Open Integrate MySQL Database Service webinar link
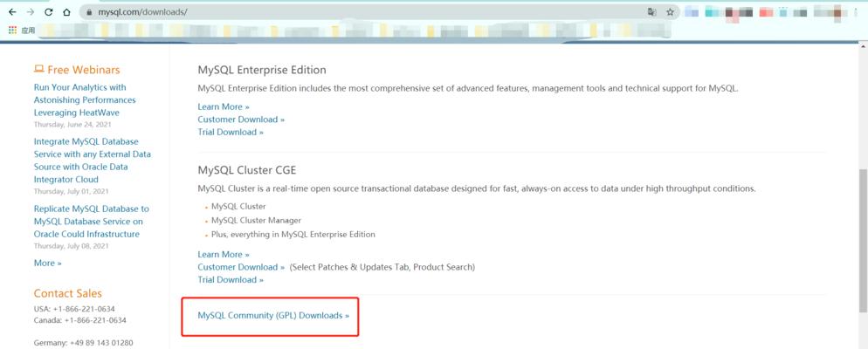Screen dimensions: 868x349 [93, 161]
